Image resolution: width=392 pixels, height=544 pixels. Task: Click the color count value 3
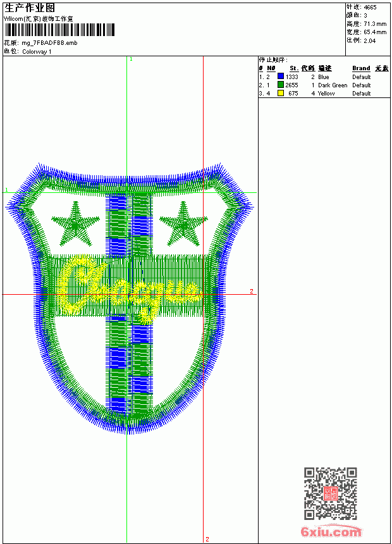pos(365,15)
